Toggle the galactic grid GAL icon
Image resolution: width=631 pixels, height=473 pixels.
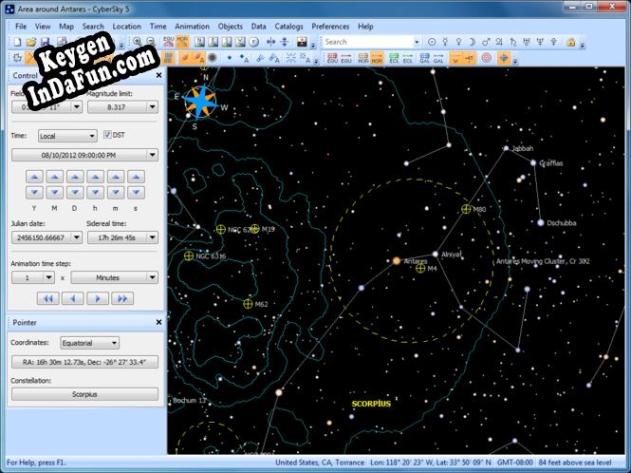(425, 58)
